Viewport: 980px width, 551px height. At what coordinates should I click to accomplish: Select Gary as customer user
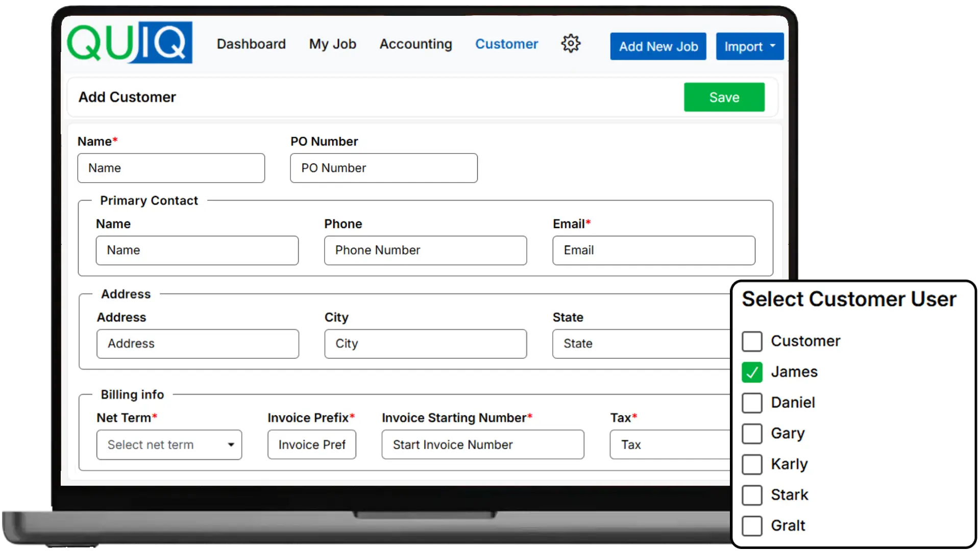(x=751, y=434)
